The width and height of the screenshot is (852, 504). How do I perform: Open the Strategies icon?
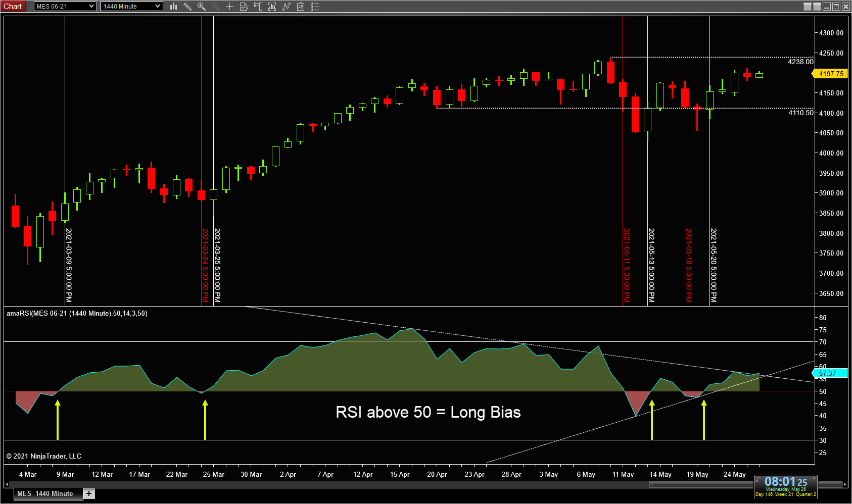(x=301, y=7)
